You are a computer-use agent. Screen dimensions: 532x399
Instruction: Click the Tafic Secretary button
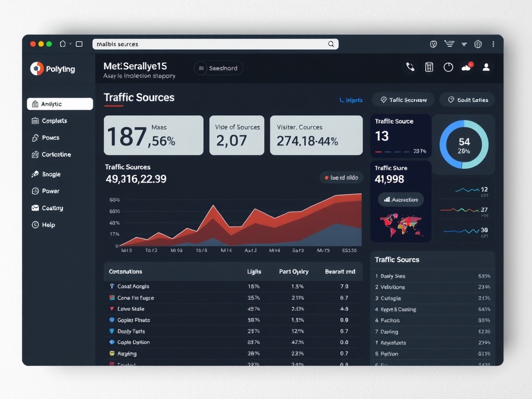coord(404,100)
